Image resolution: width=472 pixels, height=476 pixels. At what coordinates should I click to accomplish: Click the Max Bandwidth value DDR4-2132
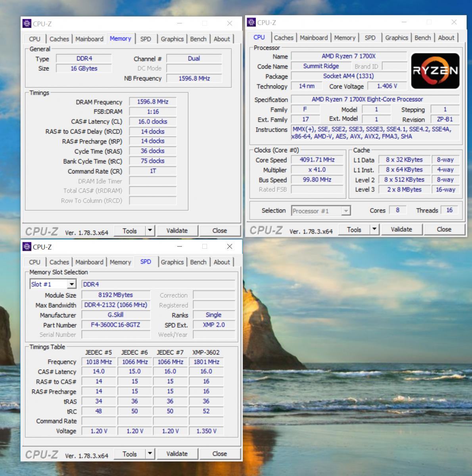click(116, 305)
